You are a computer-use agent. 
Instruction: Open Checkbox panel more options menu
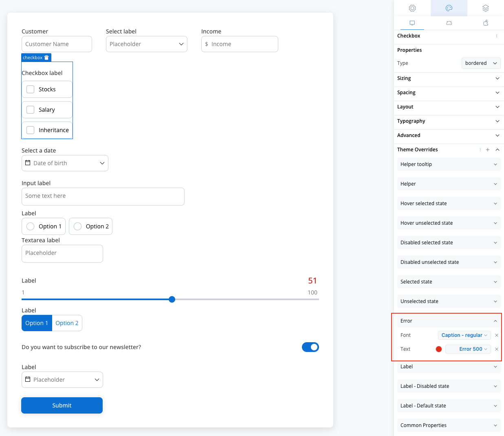coord(497,36)
